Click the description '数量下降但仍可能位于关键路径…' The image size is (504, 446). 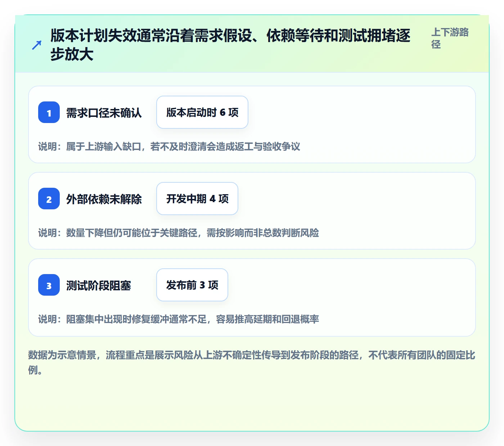click(x=179, y=233)
